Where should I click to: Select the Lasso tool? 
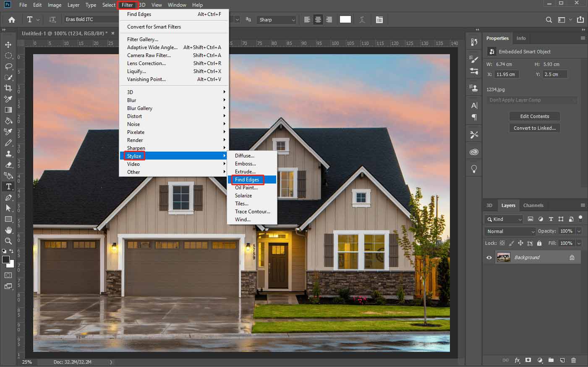(x=8, y=66)
